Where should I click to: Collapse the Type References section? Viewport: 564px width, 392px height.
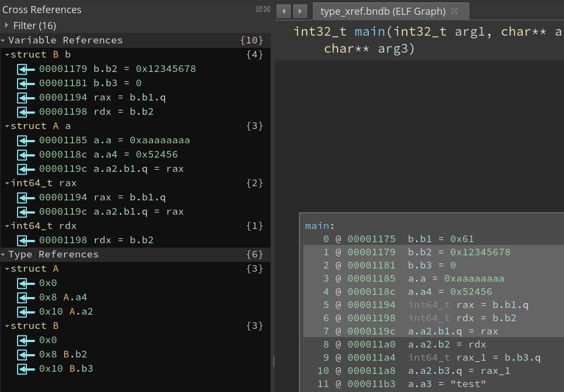tap(4, 254)
